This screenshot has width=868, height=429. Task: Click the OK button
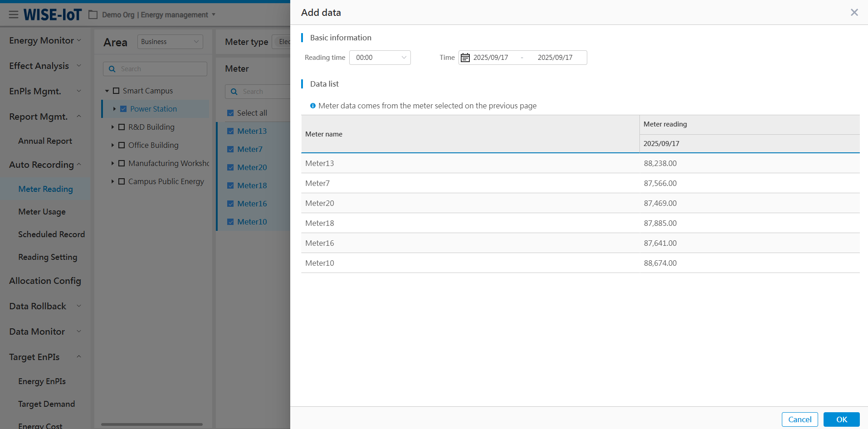pyautogui.click(x=841, y=419)
